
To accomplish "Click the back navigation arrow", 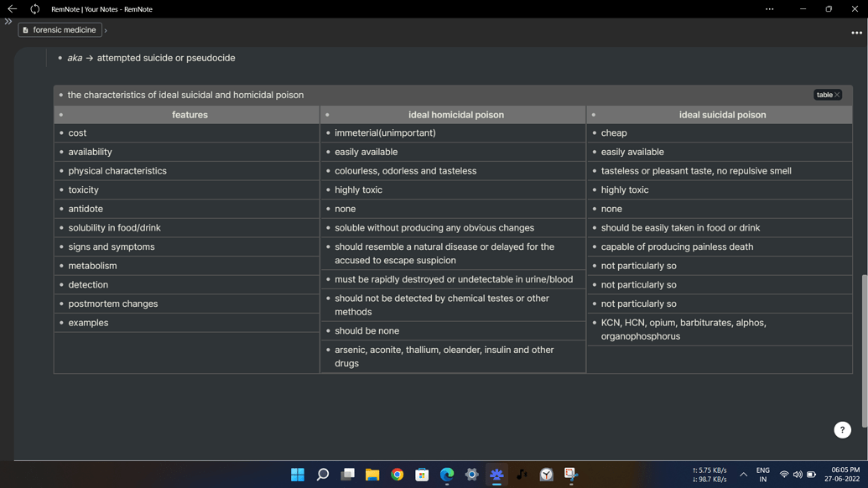I will 11,9.
